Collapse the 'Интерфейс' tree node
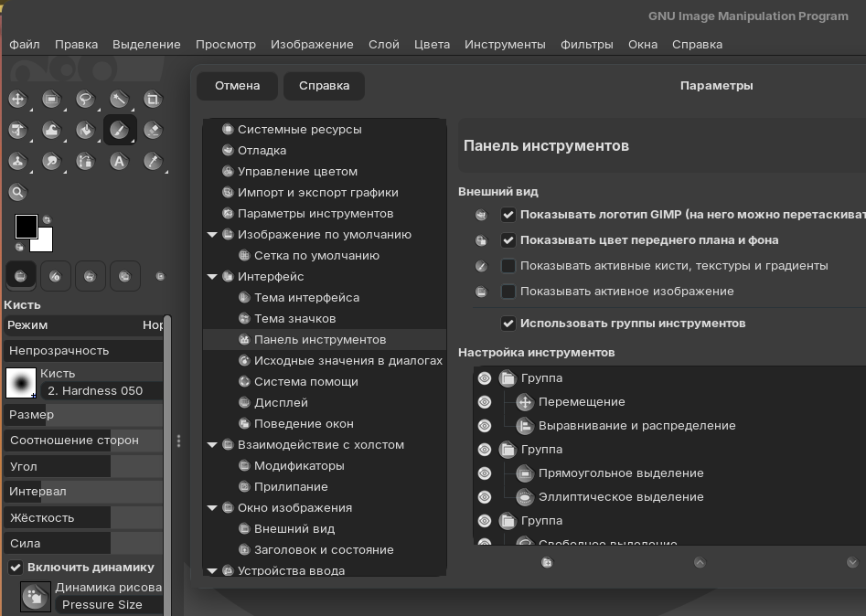This screenshot has width=866, height=616. pos(212,277)
